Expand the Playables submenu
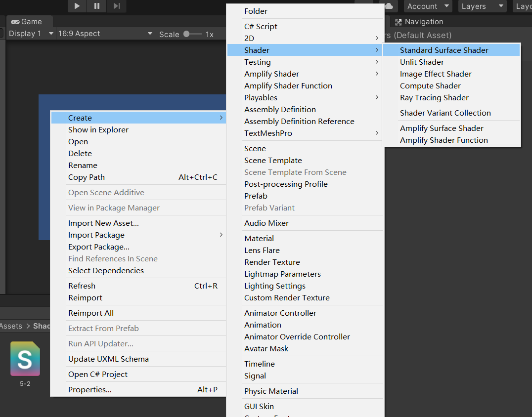Screen dimensions: 532x417 pyautogui.click(x=306, y=98)
